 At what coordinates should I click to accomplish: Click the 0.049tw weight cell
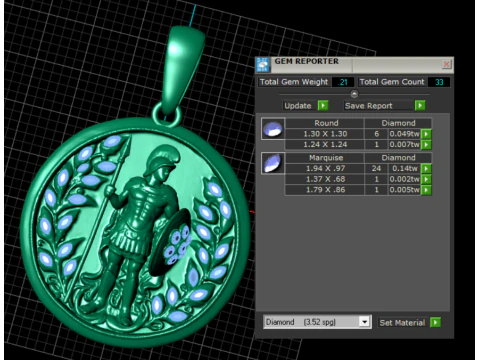pos(404,134)
